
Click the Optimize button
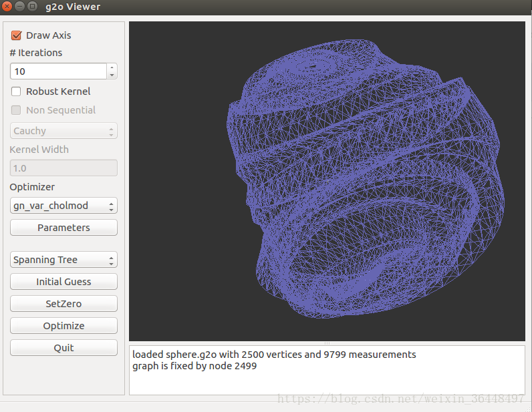click(x=63, y=326)
